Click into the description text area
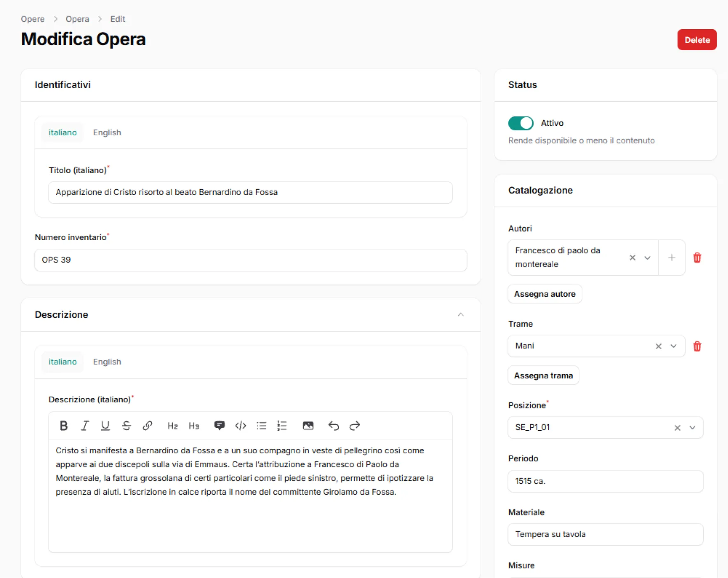 pyautogui.click(x=250, y=496)
